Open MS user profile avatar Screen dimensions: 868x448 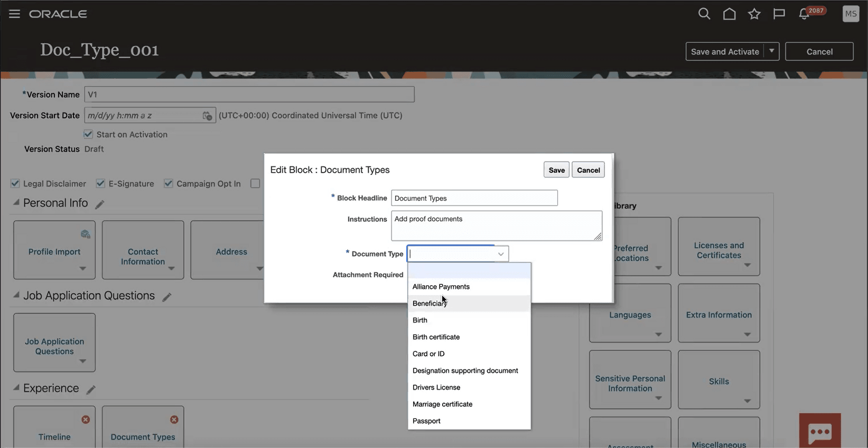click(851, 14)
